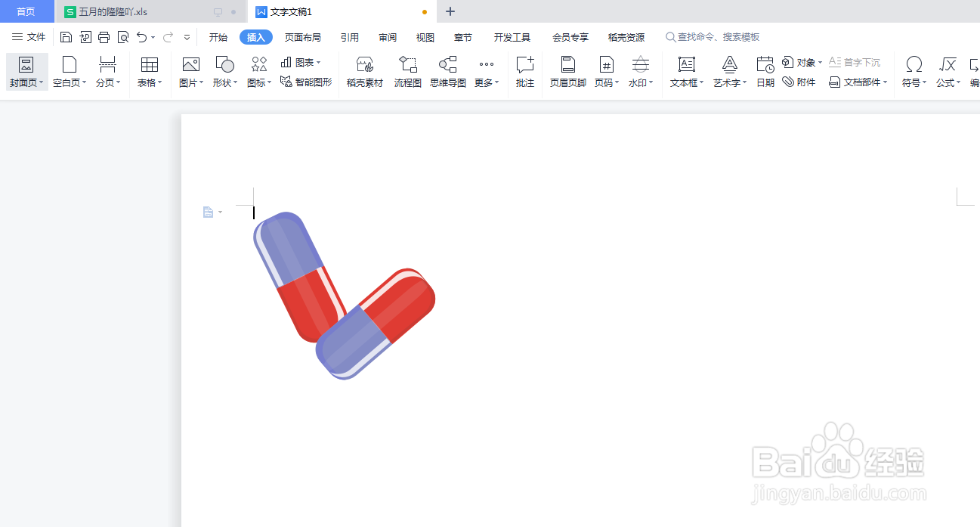This screenshot has height=527, width=980.
Task: Insert a 批注 comment
Action: tap(524, 71)
